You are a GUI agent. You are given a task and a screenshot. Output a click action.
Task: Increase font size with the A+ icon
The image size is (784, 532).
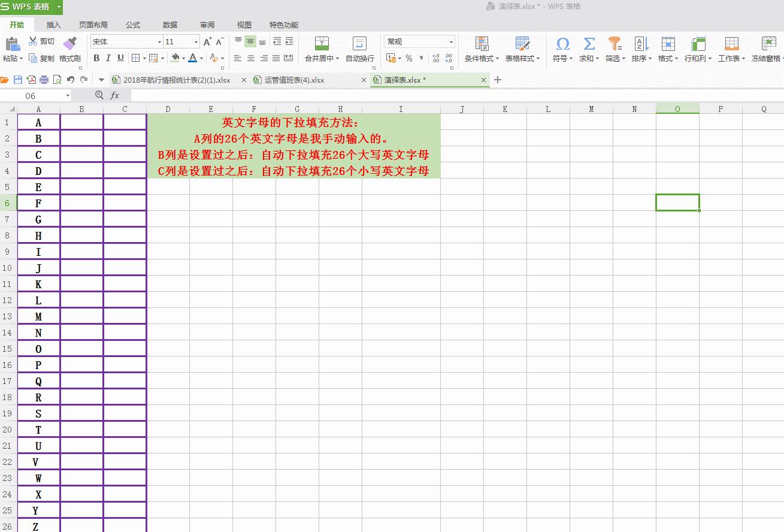point(207,42)
